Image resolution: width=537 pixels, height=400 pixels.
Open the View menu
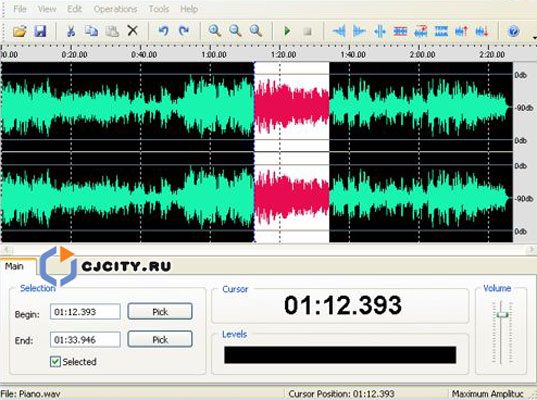pos(47,9)
